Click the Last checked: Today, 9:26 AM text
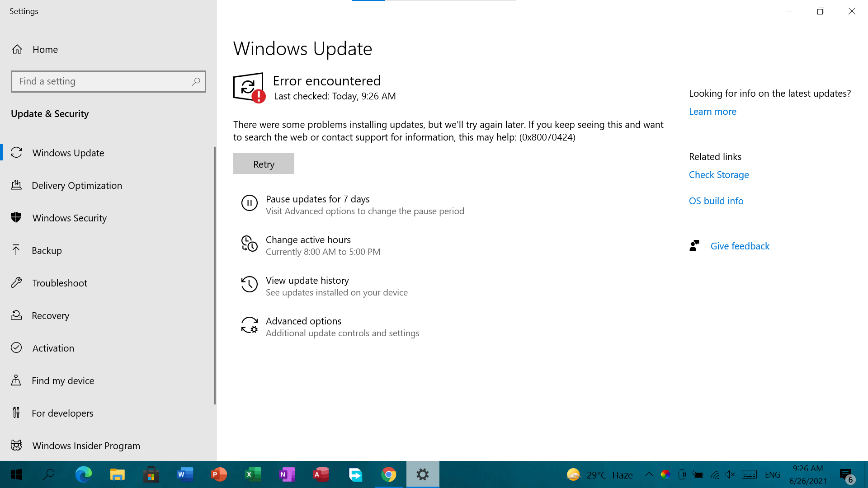This screenshot has width=868, height=488. coord(335,96)
